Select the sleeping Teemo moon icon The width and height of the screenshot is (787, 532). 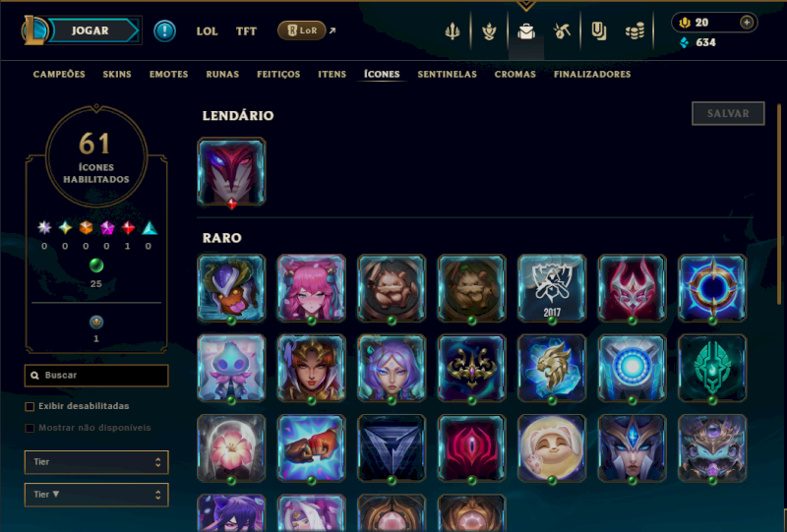point(552,448)
